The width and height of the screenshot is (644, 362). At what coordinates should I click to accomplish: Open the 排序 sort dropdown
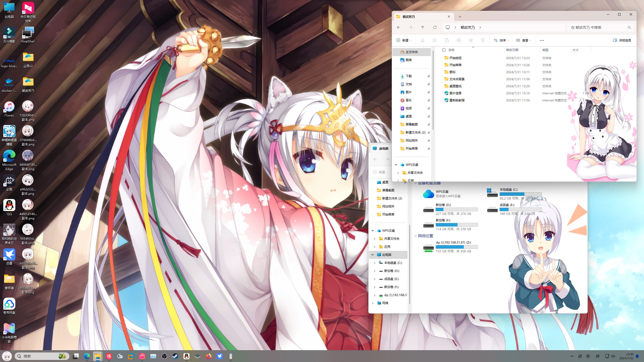[x=501, y=40]
